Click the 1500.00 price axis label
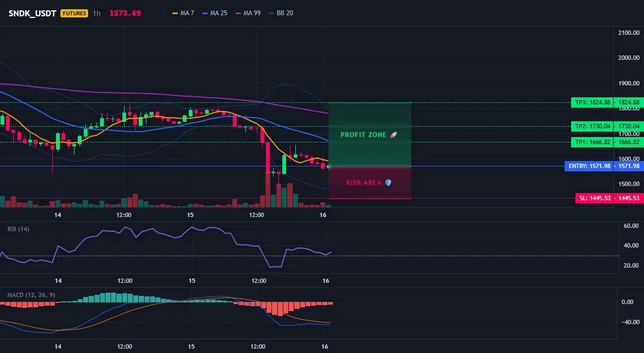Screen dimensions: 644x353 tap(629, 184)
